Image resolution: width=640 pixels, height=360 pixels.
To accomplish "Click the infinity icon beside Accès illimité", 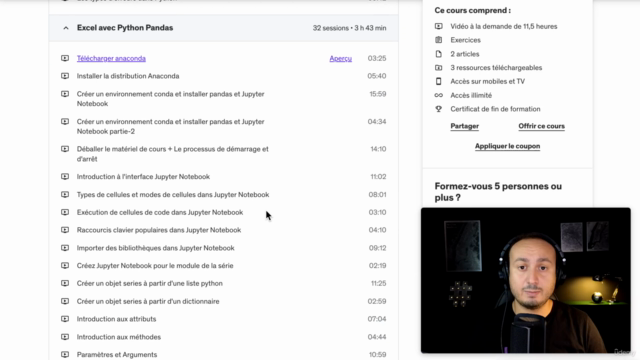I will pyautogui.click(x=438, y=95).
